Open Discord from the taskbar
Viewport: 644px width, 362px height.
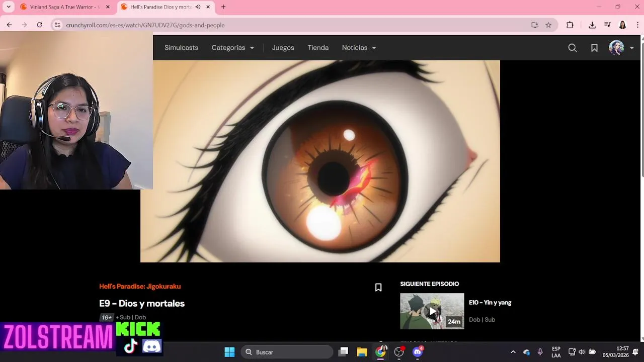click(x=418, y=352)
